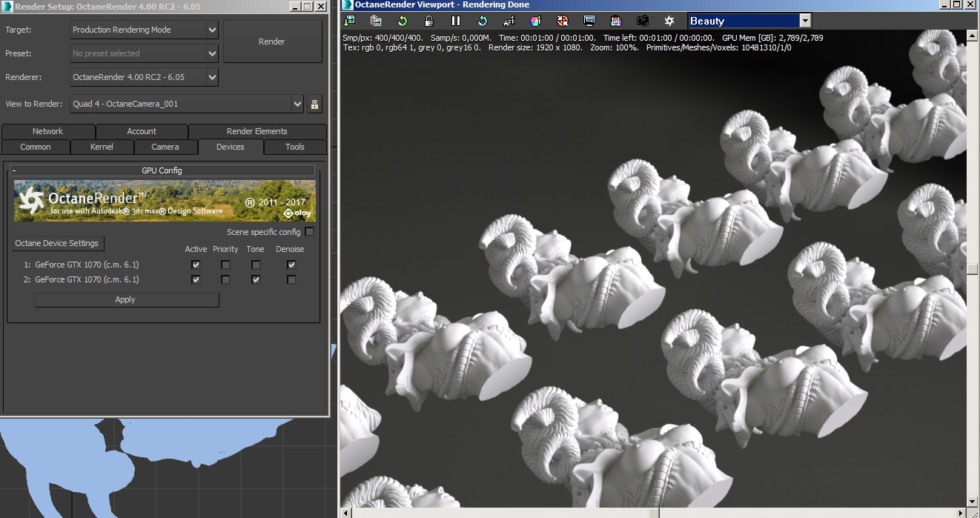Click the Octane Device Settings button
Image resolution: width=980 pixels, height=518 pixels.
pos(58,243)
